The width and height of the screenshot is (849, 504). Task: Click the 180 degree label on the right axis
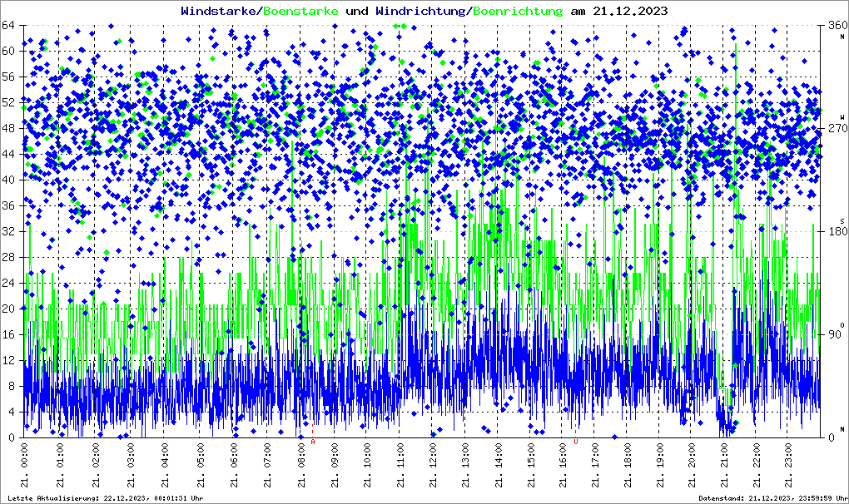point(835,231)
